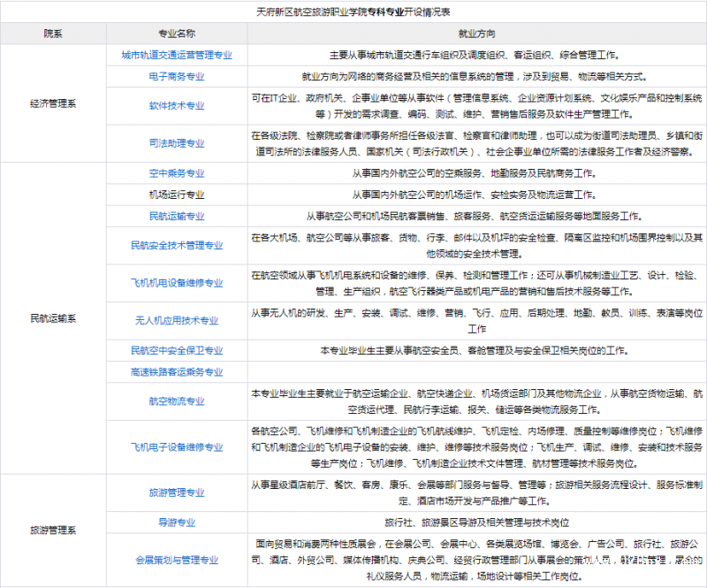
Task: Select the 飞机电子设备维修专业 employment direction text
Action: point(476,447)
